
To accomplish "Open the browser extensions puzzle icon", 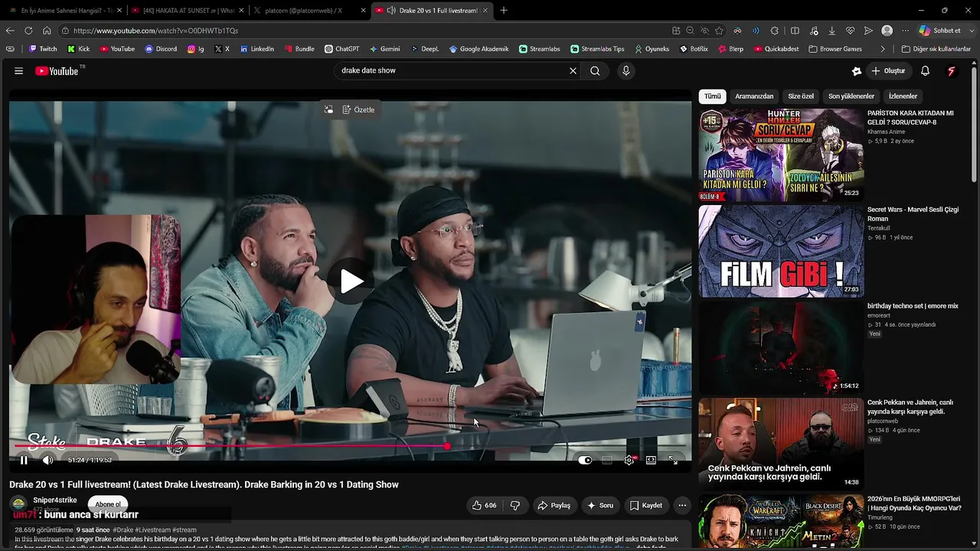I will tap(775, 31).
